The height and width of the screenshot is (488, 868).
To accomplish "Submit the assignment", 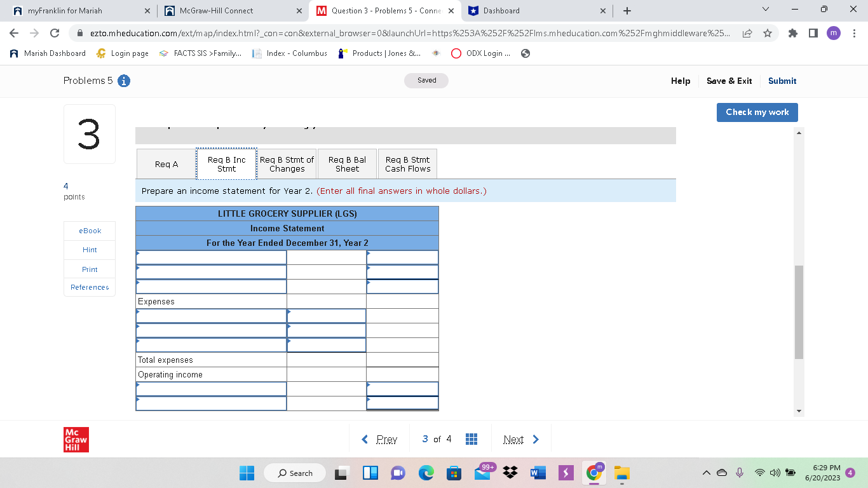I will click(x=782, y=81).
